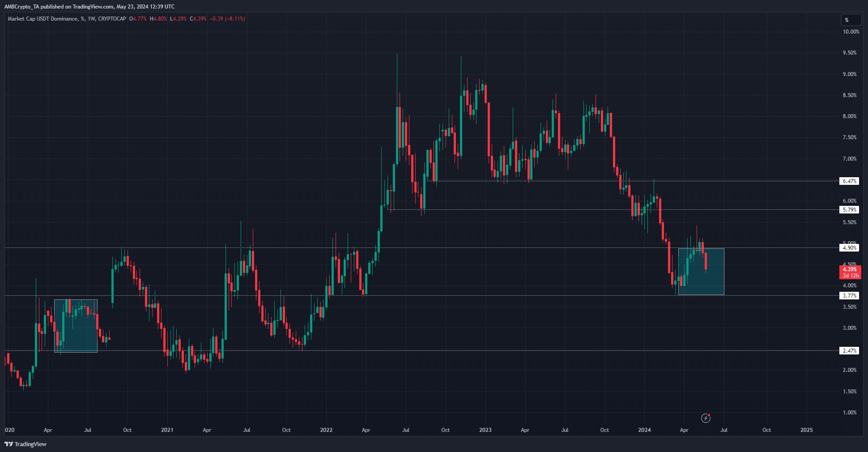Click the 2023 time axis label
Viewport: 868px width, 452px height.
pyautogui.click(x=485, y=430)
